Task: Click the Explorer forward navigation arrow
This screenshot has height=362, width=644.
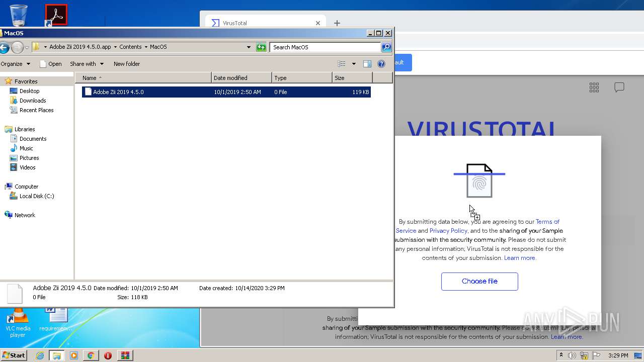Action: pyautogui.click(x=17, y=47)
